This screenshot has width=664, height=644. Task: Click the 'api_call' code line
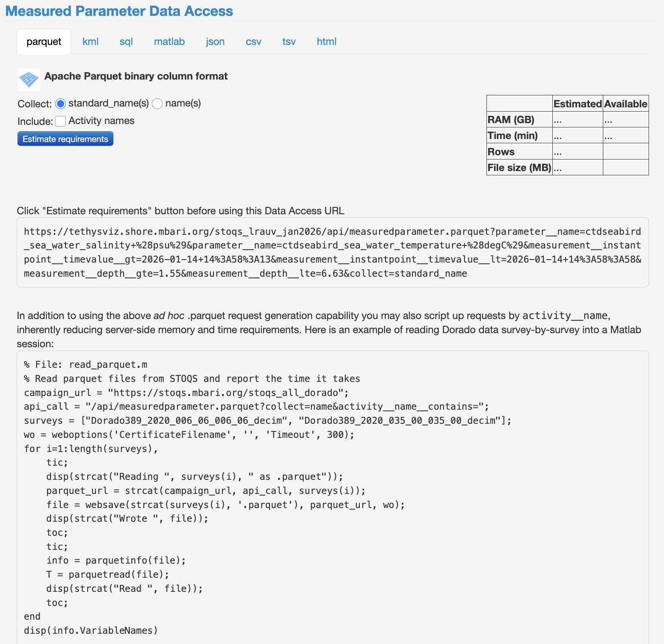point(256,407)
